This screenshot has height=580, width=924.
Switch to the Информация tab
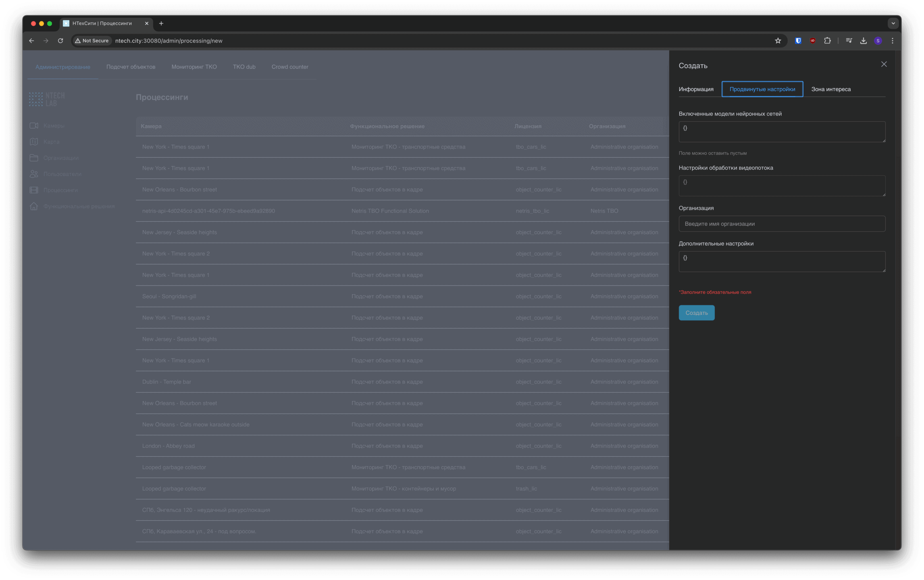pos(696,89)
